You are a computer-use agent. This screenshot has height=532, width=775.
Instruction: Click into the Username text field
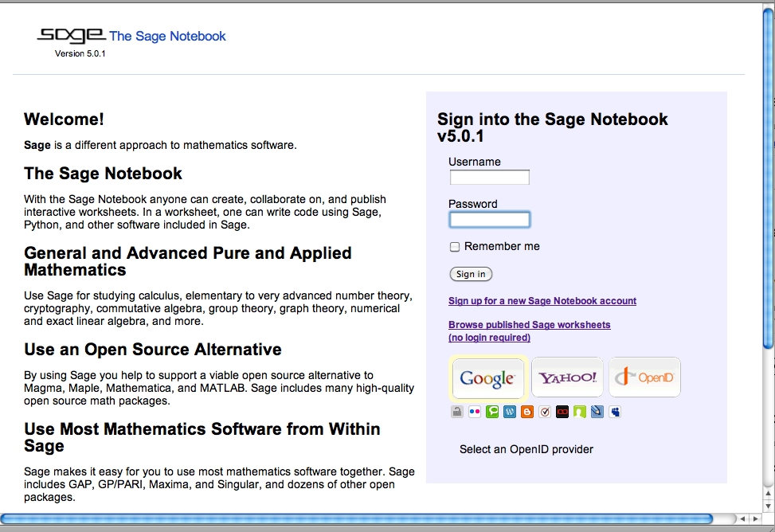pyautogui.click(x=489, y=178)
